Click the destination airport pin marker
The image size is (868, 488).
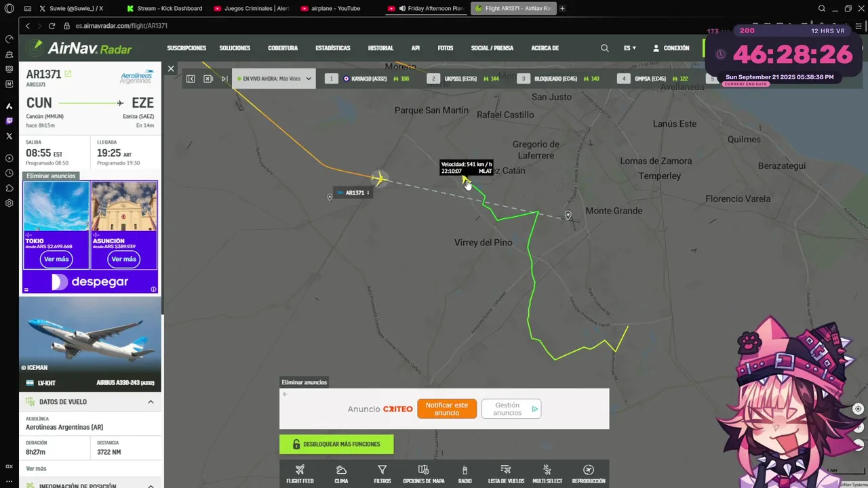(x=568, y=215)
